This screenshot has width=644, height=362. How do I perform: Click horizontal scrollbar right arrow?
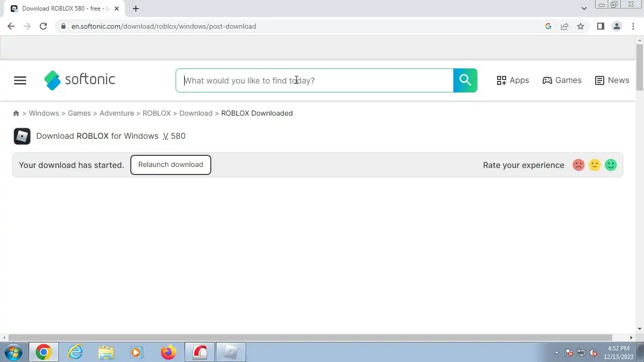tap(631, 338)
